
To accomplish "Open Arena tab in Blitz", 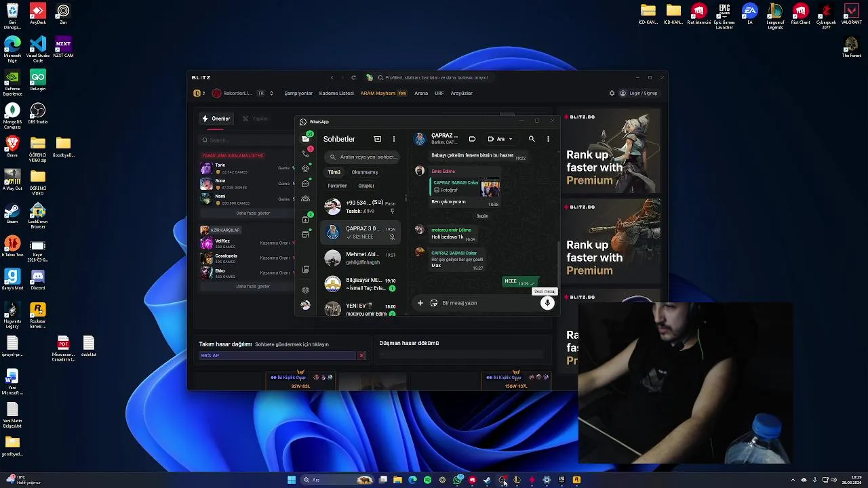I will click(x=421, y=94).
